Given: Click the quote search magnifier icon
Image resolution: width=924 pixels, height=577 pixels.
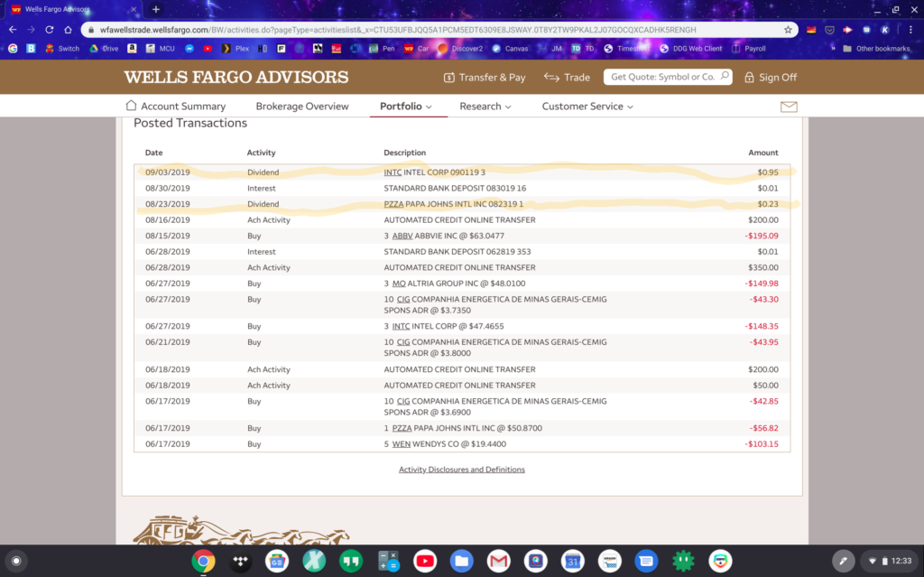Looking at the screenshot, I should 724,77.
